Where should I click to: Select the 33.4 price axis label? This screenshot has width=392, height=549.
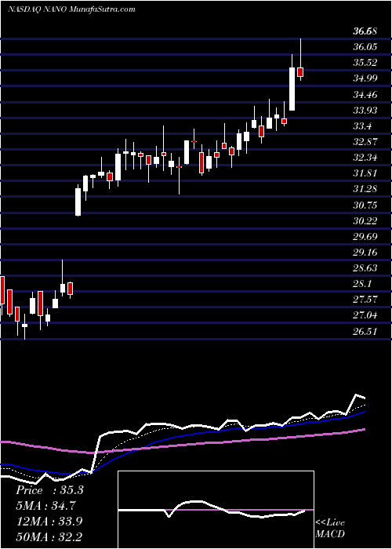click(362, 126)
